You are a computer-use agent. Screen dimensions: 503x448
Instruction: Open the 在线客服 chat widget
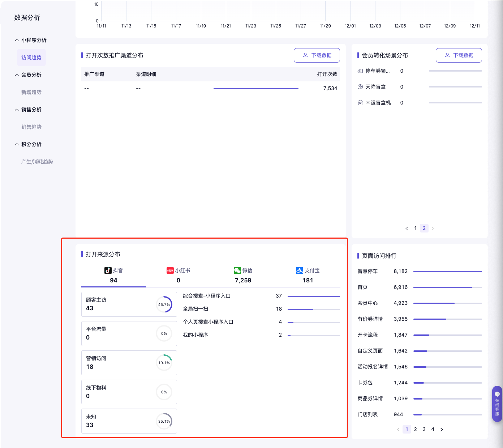(x=497, y=404)
